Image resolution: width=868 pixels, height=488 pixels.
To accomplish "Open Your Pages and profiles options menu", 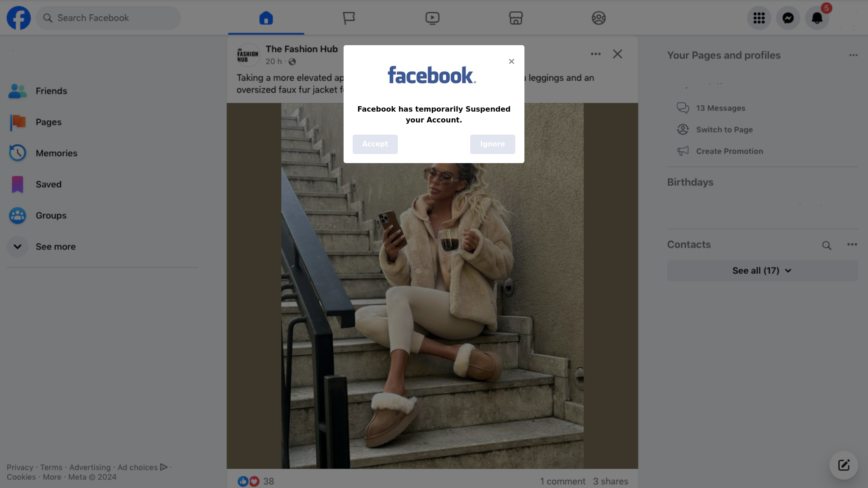I will point(853,55).
